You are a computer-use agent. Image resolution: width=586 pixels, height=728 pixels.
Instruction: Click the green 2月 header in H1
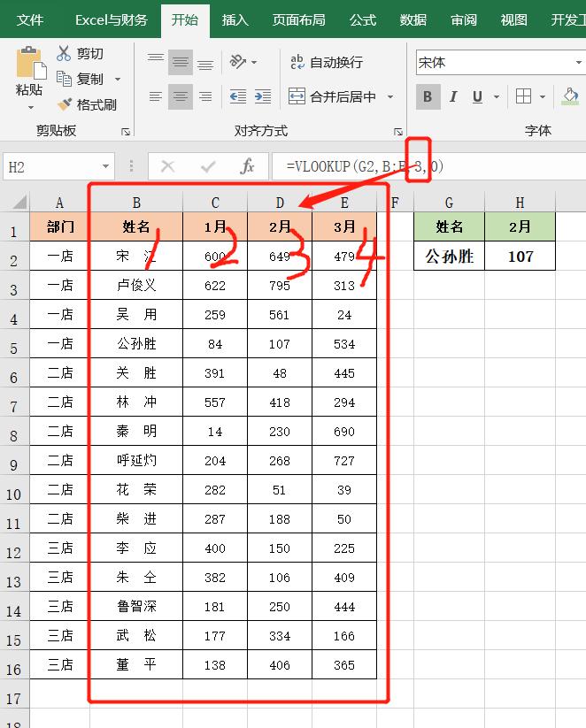[x=520, y=226]
